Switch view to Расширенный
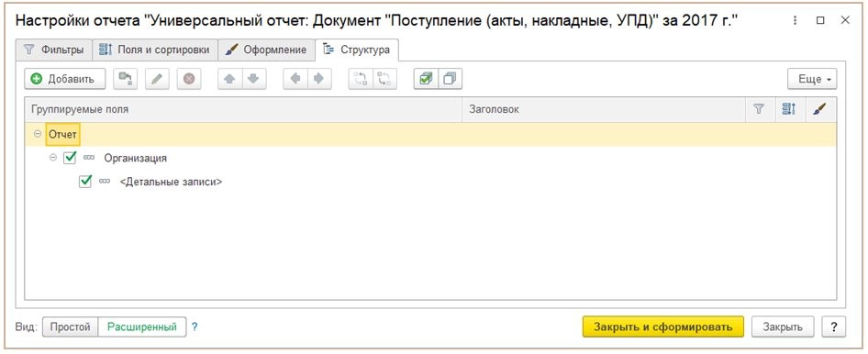 tap(142, 326)
